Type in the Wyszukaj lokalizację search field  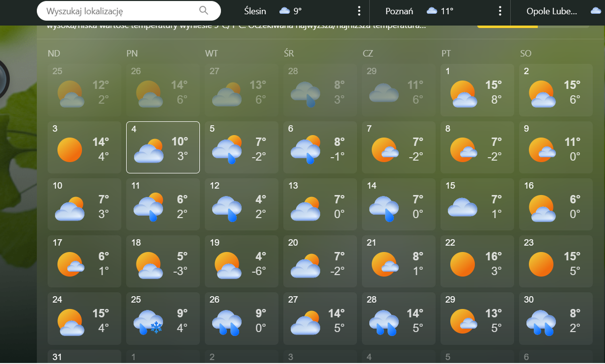119,11
